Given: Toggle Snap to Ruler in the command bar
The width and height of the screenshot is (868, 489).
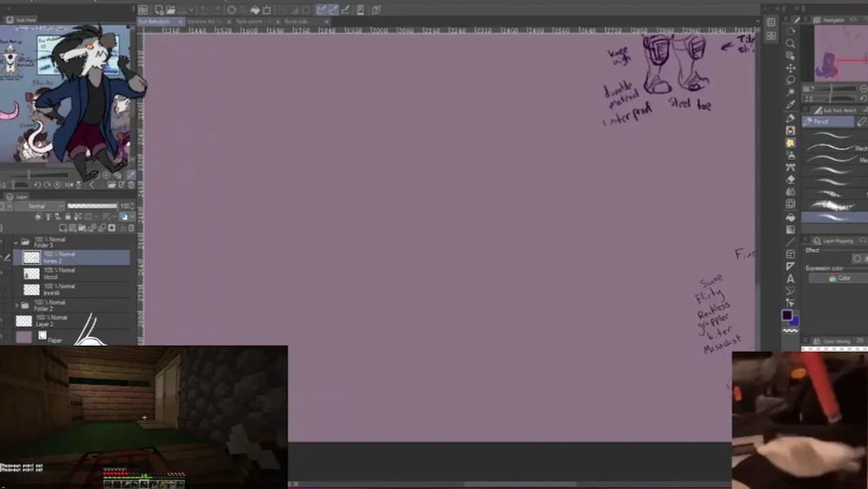Looking at the screenshot, I should (321, 10).
